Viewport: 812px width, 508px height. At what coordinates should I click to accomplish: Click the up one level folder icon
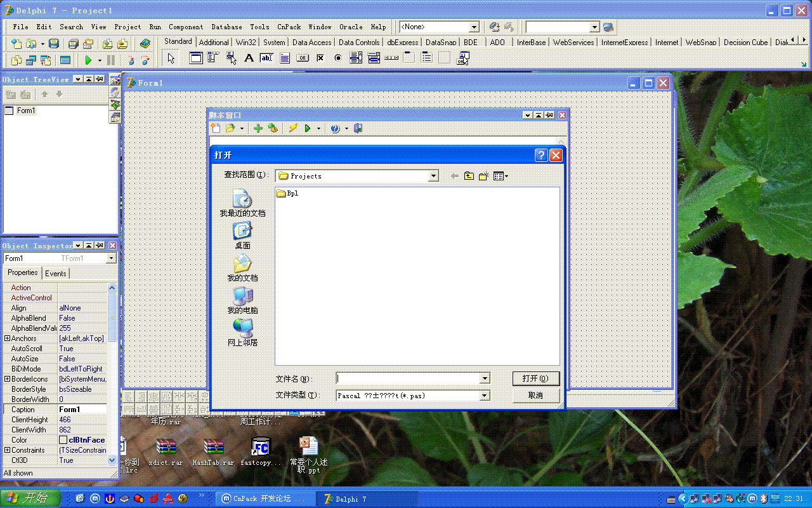469,176
